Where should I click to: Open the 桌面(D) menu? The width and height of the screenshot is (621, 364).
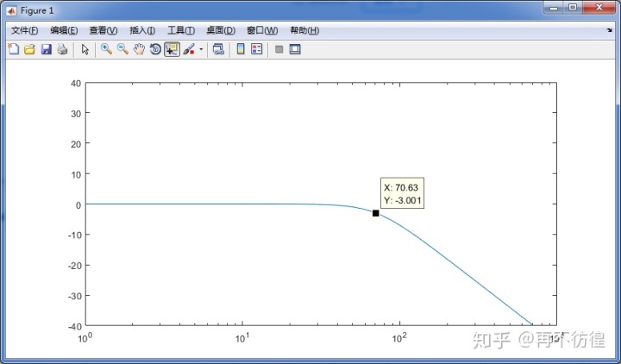pos(221,30)
